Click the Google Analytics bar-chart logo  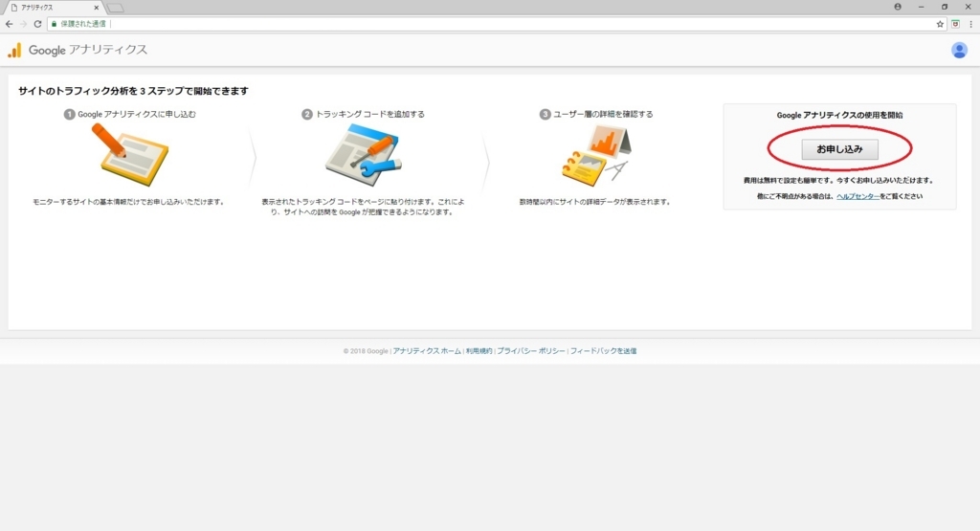pyautogui.click(x=14, y=50)
